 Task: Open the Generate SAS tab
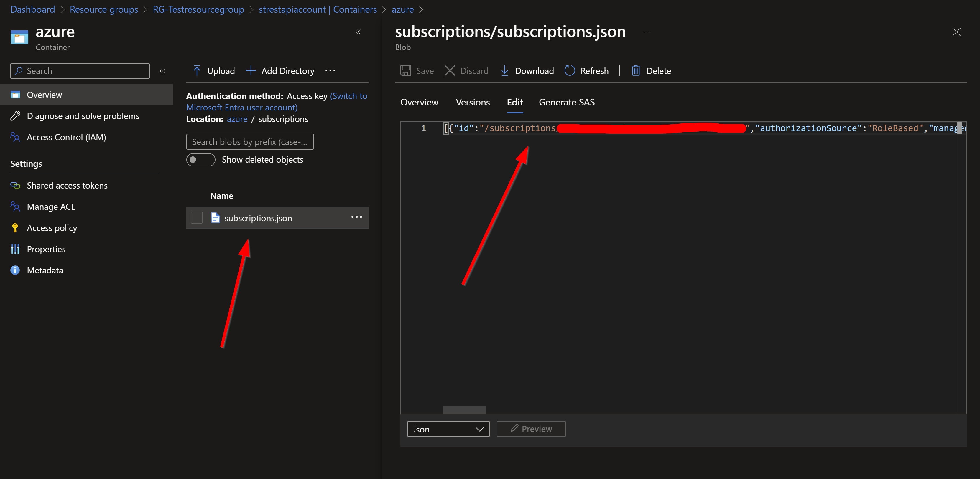click(567, 102)
